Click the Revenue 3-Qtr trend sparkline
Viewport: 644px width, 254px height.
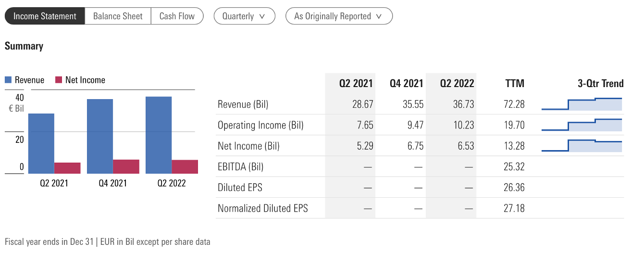click(x=582, y=104)
